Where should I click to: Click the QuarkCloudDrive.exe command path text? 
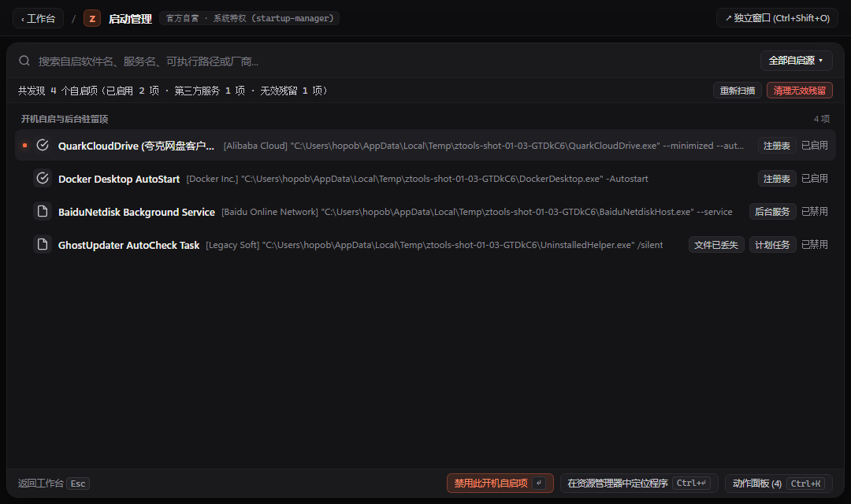coord(484,146)
